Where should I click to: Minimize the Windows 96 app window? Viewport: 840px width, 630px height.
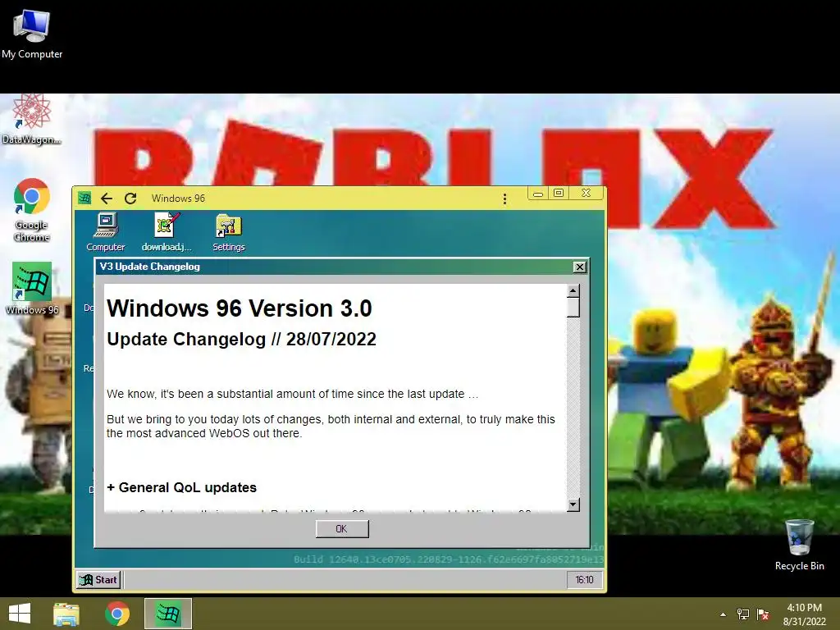click(538, 194)
